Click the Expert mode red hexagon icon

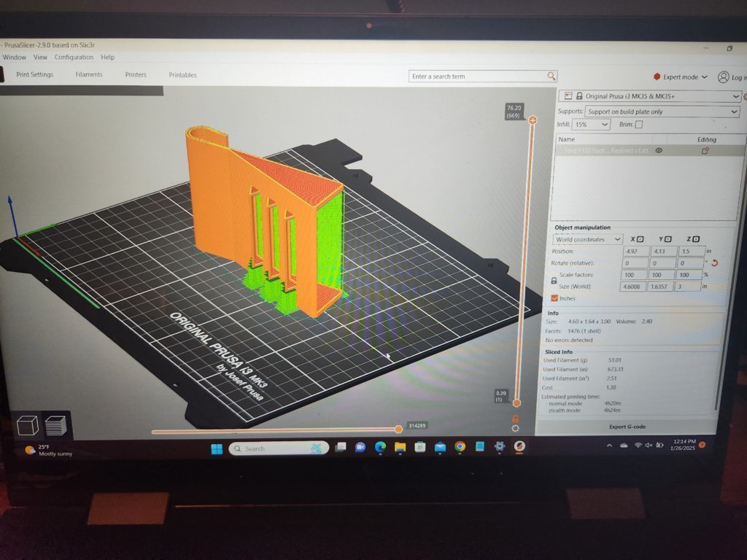pyautogui.click(x=657, y=77)
